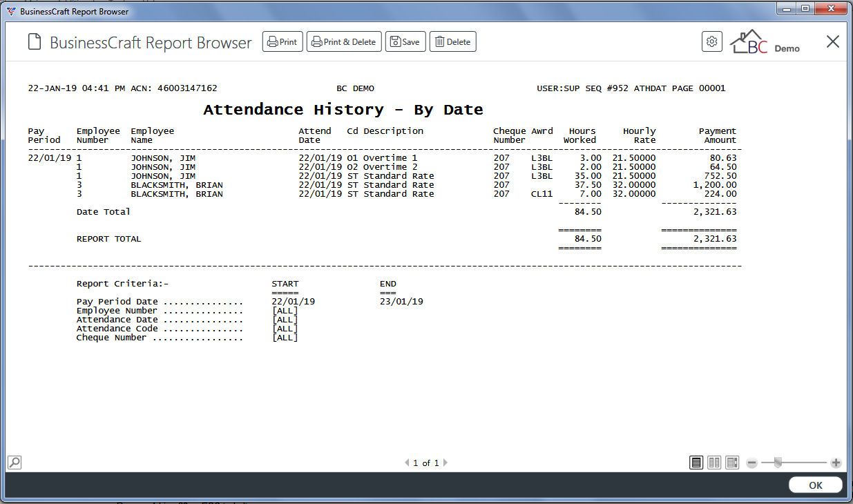This screenshot has height=504, width=853.
Task: Click the 752.50 payment amount
Action: pyautogui.click(x=720, y=176)
